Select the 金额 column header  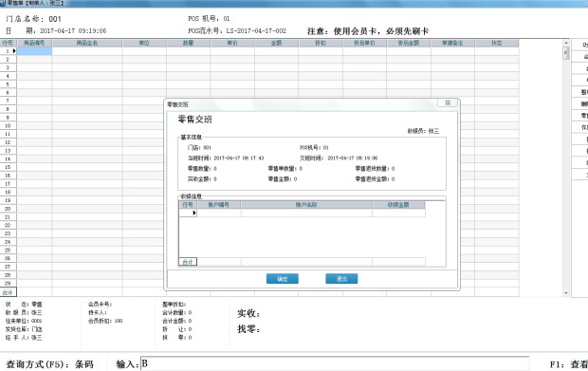click(x=276, y=43)
